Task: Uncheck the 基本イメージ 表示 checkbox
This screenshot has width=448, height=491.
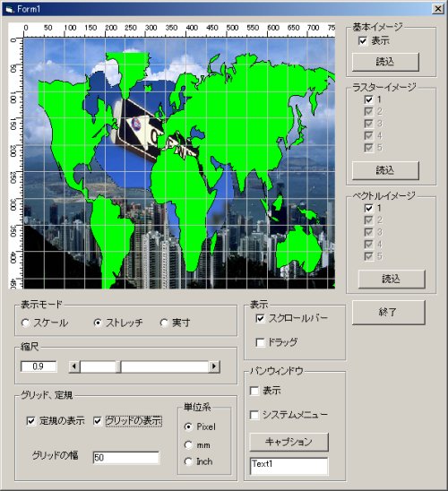Action: click(x=363, y=40)
